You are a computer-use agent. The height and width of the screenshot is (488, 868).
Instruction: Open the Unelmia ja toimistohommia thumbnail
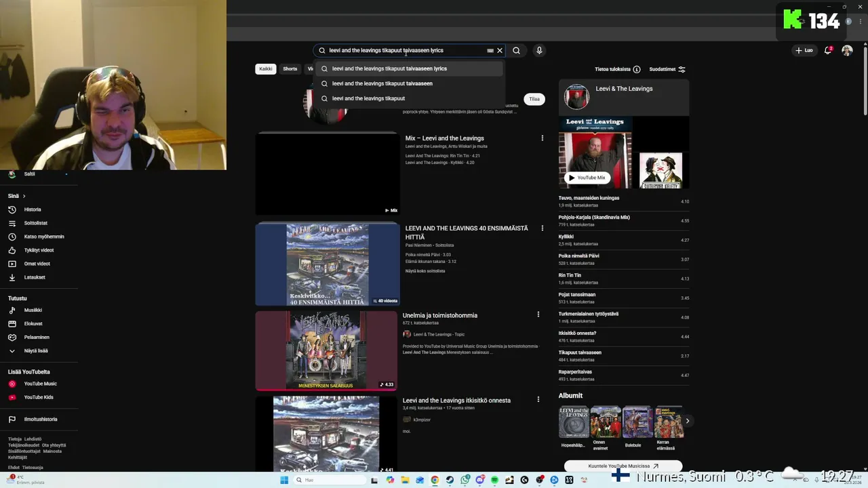(326, 350)
